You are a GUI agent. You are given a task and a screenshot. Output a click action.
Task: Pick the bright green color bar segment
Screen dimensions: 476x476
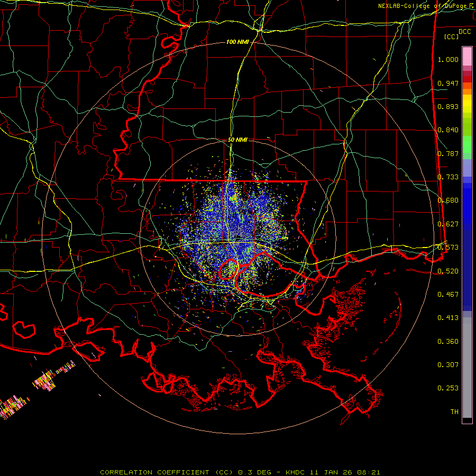click(467, 144)
